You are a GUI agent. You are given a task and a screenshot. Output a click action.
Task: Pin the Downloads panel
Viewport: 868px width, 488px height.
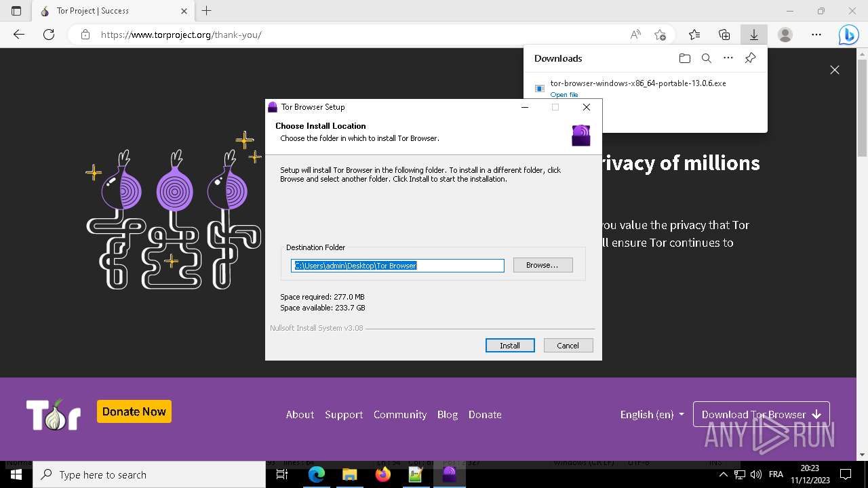click(750, 58)
